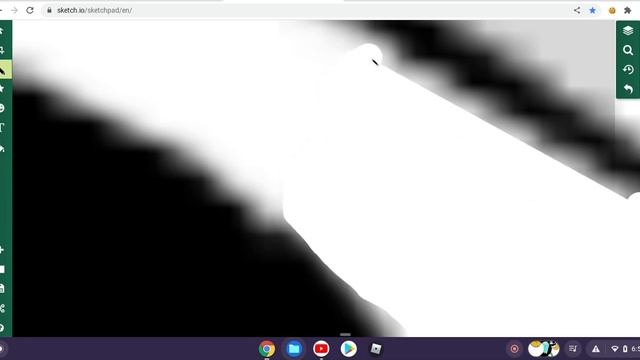Open the Extensions puzzle menu
This screenshot has height=360, width=640.
(627, 10)
